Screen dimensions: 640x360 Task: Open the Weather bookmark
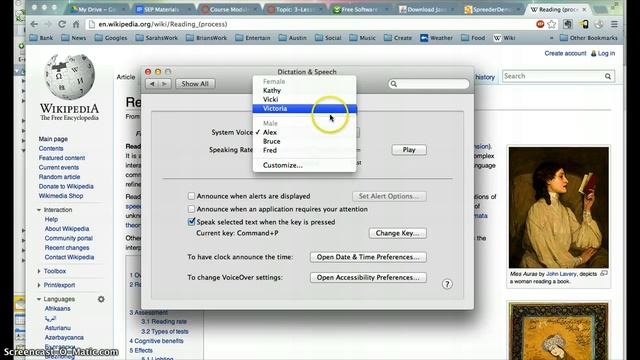coord(436,38)
